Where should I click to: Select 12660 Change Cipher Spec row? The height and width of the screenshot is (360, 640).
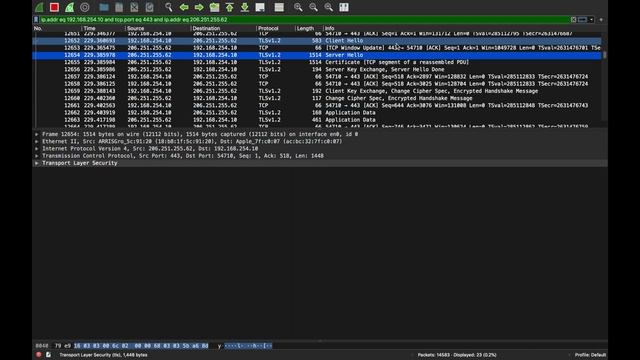[317, 98]
